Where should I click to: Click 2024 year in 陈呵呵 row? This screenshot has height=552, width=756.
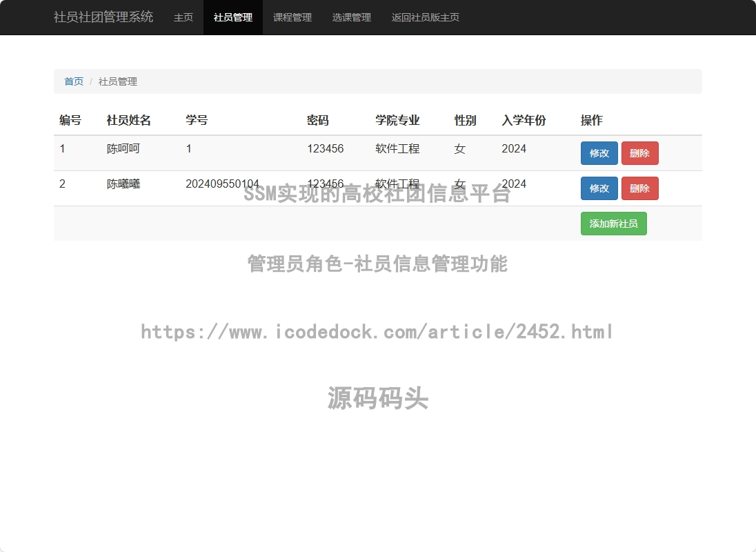point(513,148)
